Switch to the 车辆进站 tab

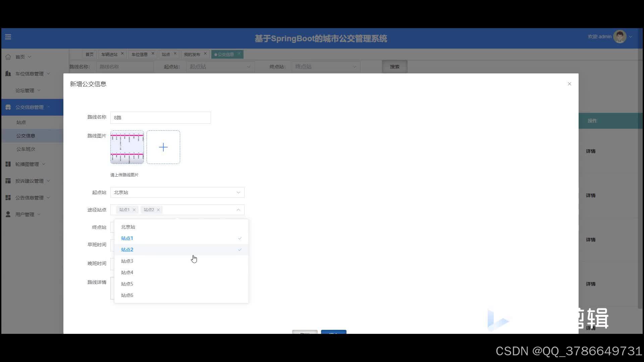(109, 54)
